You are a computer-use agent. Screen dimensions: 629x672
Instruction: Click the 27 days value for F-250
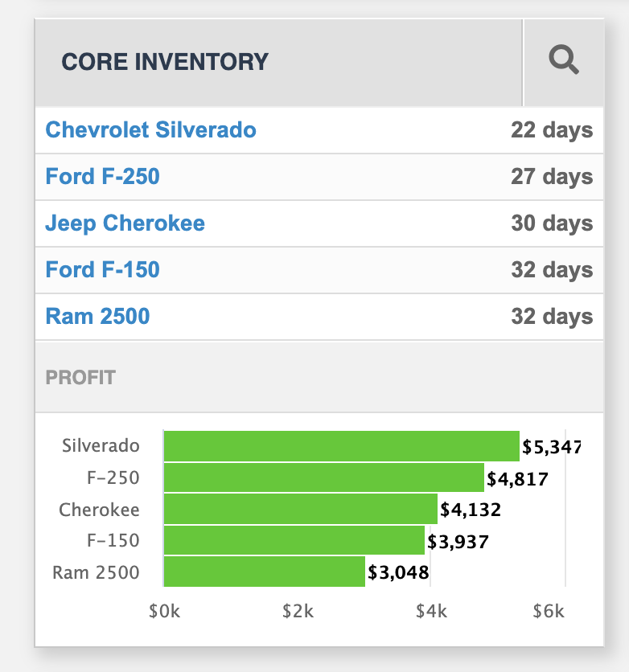[x=552, y=177]
